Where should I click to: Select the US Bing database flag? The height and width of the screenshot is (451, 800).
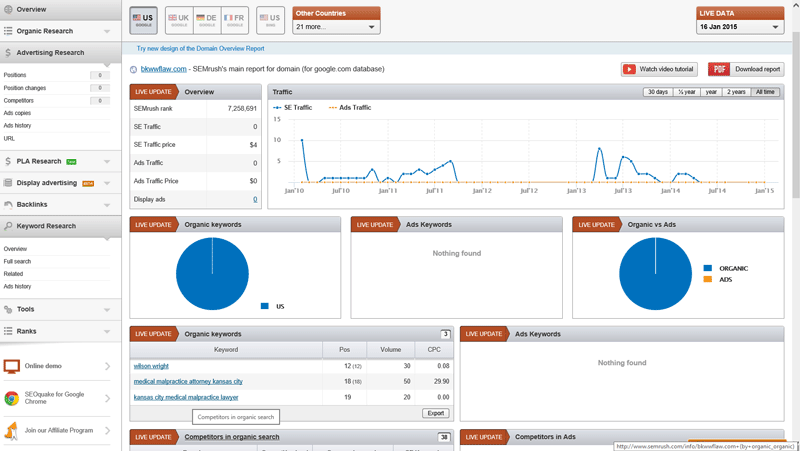click(270, 20)
